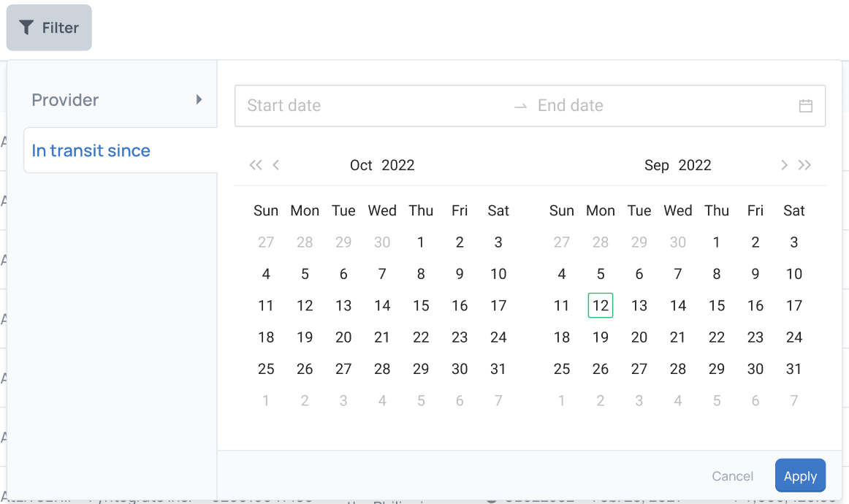849x504 pixels.
Task: Click the Filter funnel icon
Action: click(27, 27)
